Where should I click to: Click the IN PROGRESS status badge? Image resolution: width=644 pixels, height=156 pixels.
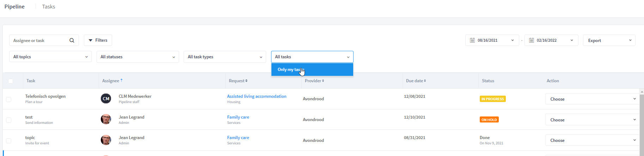coord(493,99)
